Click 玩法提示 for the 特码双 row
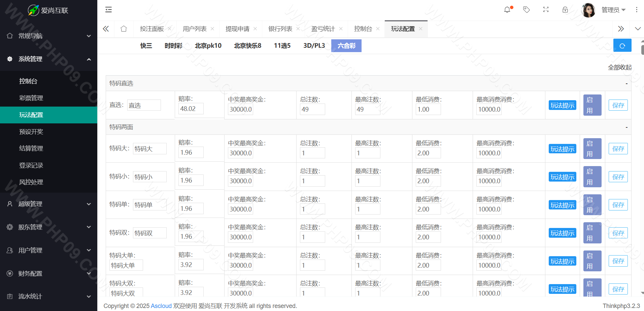Screen dimensions: 644x311 click(x=562, y=233)
